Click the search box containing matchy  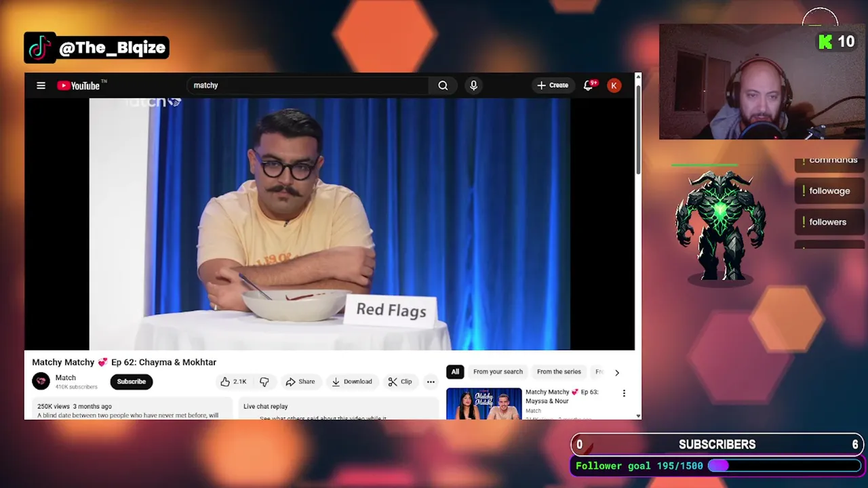[x=307, y=85]
